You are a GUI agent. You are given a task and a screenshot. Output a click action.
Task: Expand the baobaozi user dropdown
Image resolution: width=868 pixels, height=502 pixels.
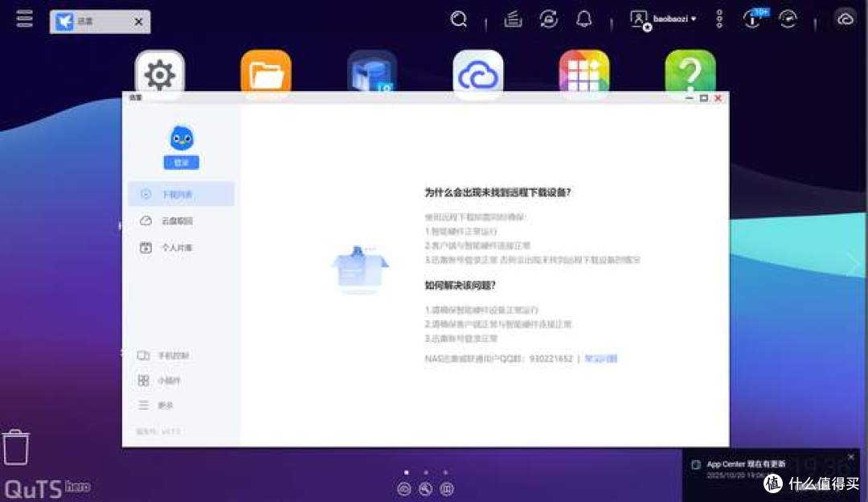coord(675,19)
